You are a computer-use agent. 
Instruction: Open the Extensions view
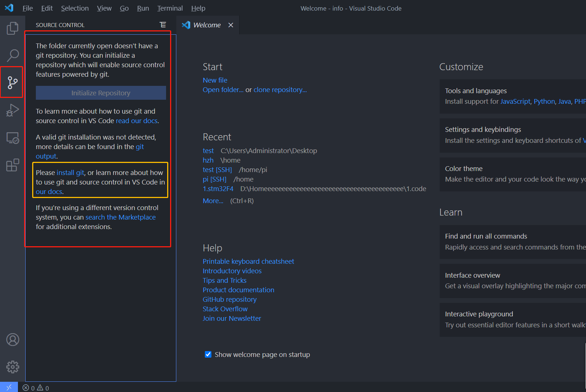(x=12, y=165)
